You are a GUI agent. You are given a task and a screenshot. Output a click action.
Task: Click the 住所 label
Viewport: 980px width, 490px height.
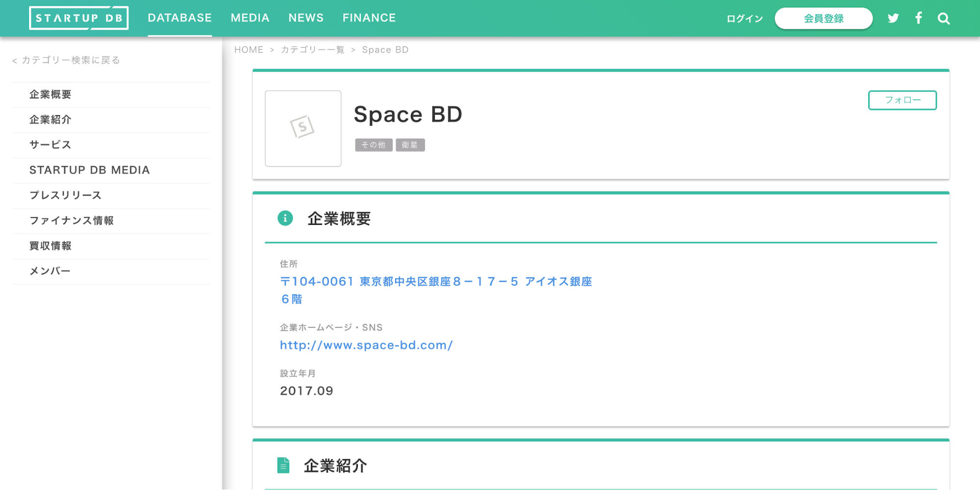click(x=289, y=264)
